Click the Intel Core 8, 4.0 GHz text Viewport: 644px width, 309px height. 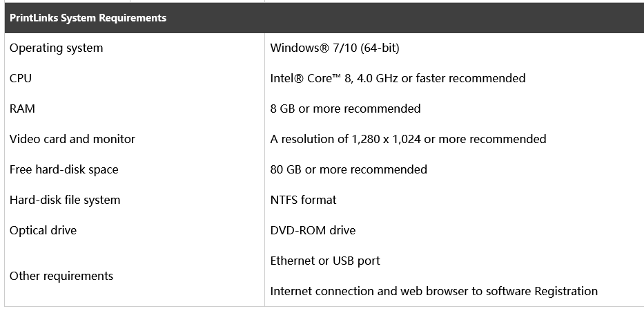point(334,78)
